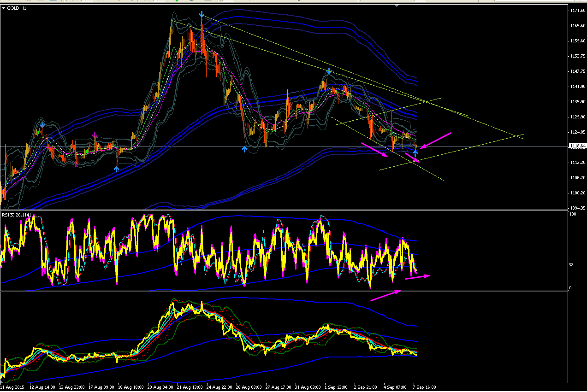Click the 1159.60 price scale value
This screenshot has height=392, width=587.
click(577, 41)
